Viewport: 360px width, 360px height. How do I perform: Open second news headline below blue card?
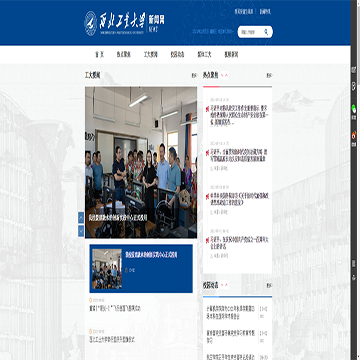click(112, 340)
